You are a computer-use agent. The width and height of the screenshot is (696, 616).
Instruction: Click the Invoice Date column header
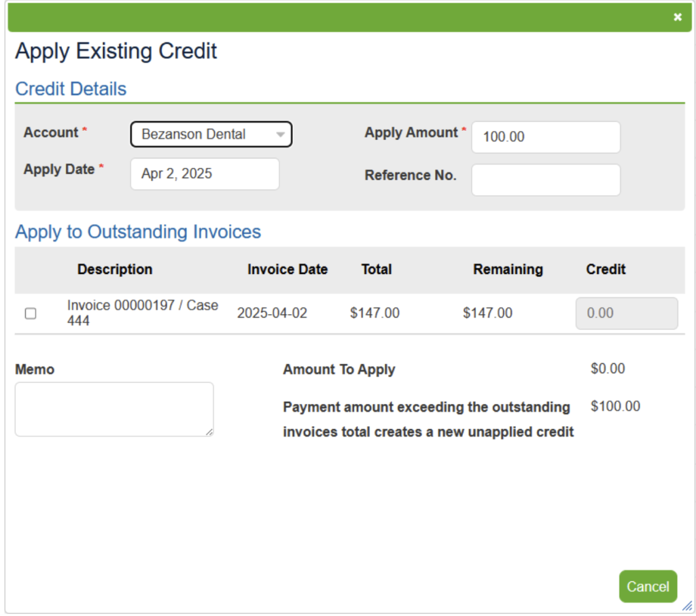[x=287, y=269]
